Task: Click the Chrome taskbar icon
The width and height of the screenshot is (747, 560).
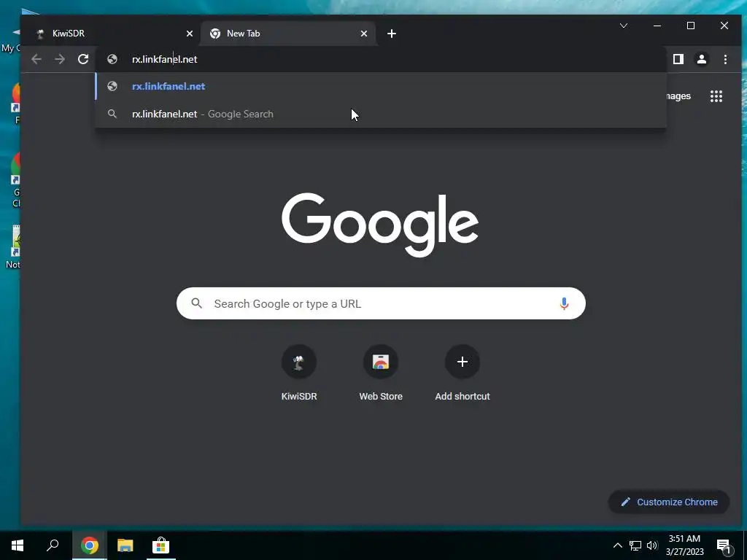Action: (89, 545)
